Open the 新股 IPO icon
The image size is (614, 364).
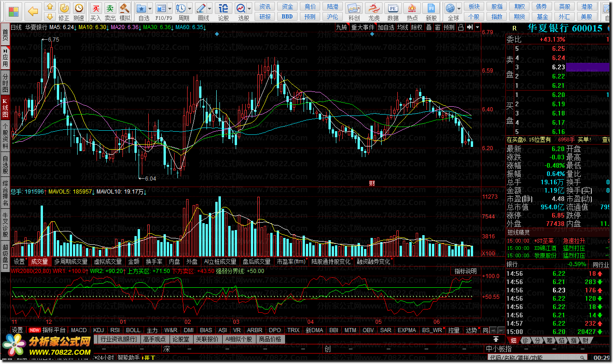tap(432, 11)
